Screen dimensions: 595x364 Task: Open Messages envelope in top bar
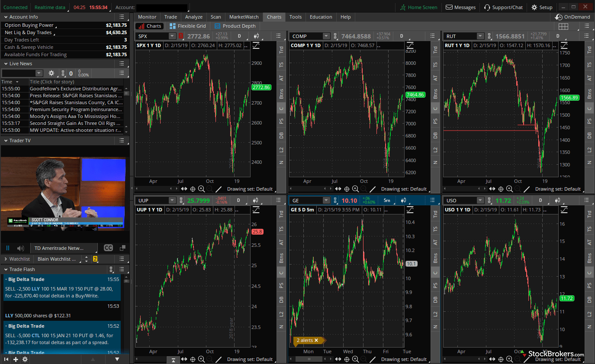pos(460,7)
